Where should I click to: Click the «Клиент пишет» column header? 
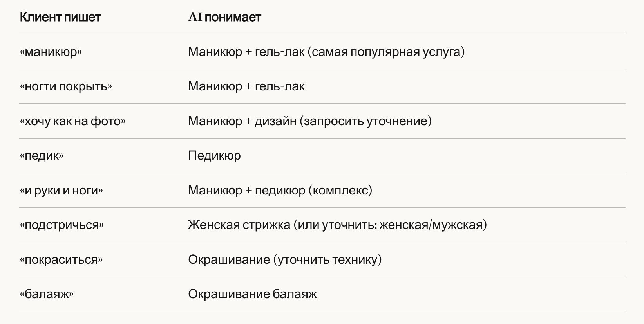tap(60, 17)
